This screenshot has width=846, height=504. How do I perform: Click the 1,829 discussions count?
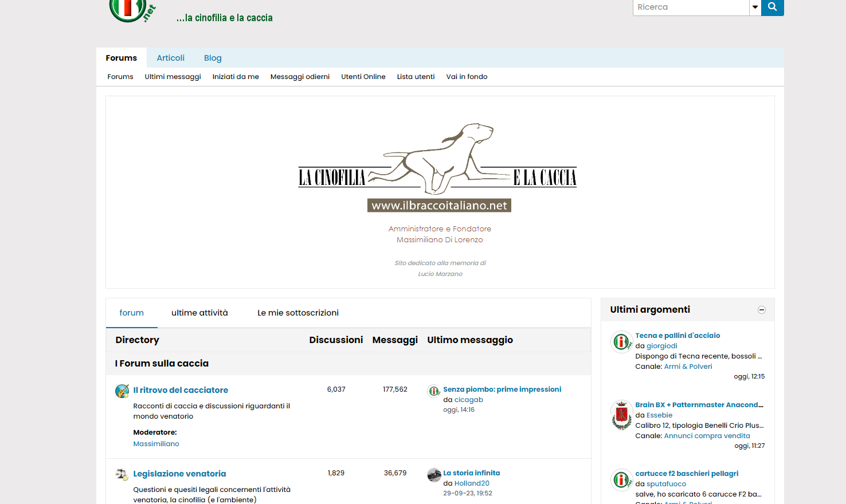[x=336, y=473]
